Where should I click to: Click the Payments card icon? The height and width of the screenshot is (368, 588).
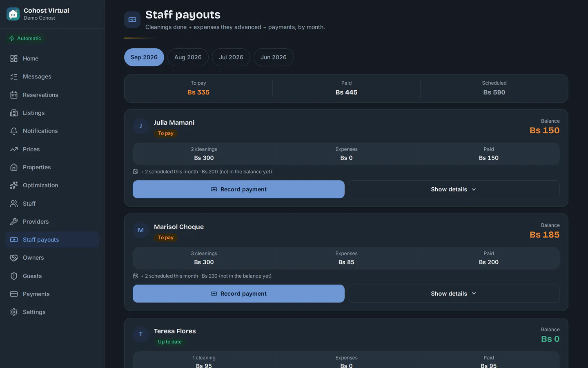tap(14, 294)
